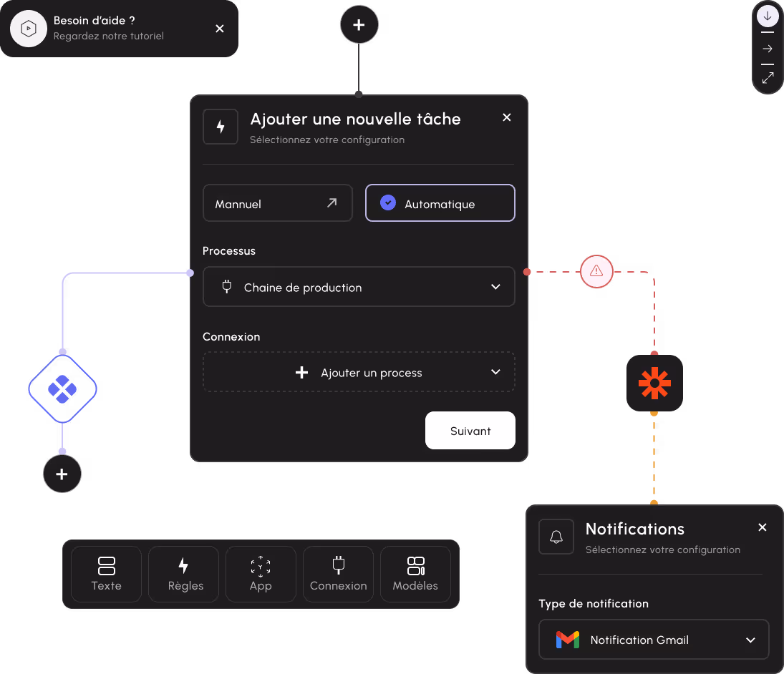This screenshot has width=784, height=674.
Task: Select the Texte tool in bottom toolbar
Action: coord(106,574)
